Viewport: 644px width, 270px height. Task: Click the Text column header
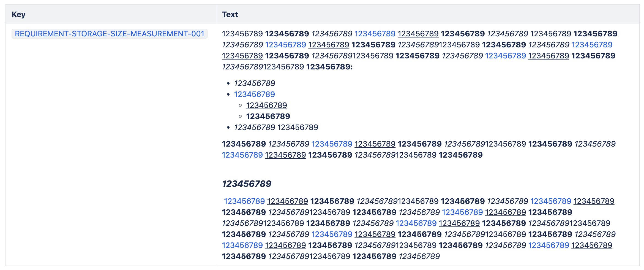click(x=230, y=14)
